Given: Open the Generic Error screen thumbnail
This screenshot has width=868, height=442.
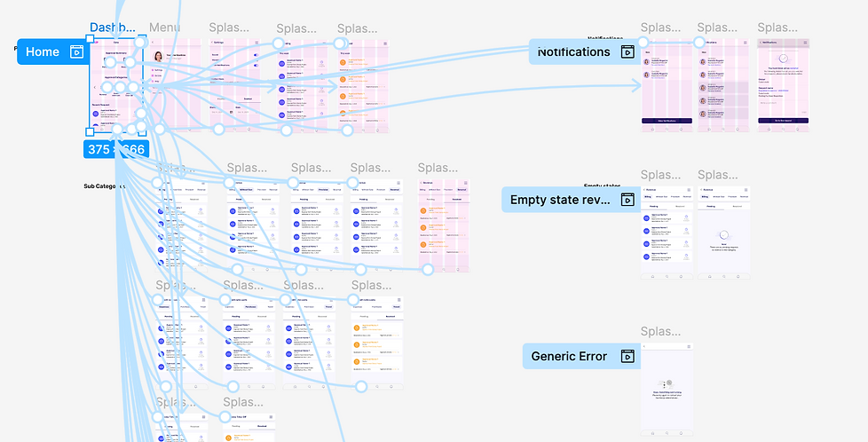Looking at the screenshot, I should tap(667, 390).
